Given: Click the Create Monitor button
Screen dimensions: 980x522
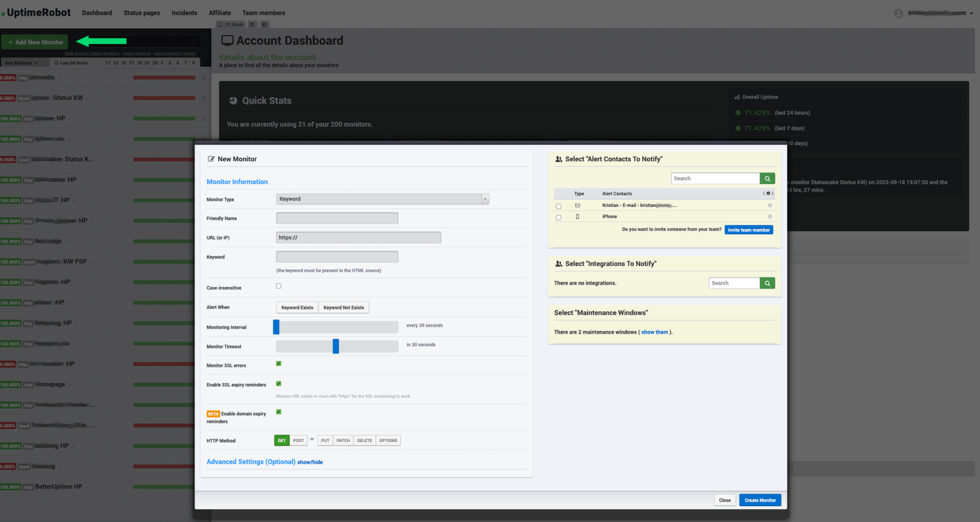Looking at the screenshot, I should 760,500.
